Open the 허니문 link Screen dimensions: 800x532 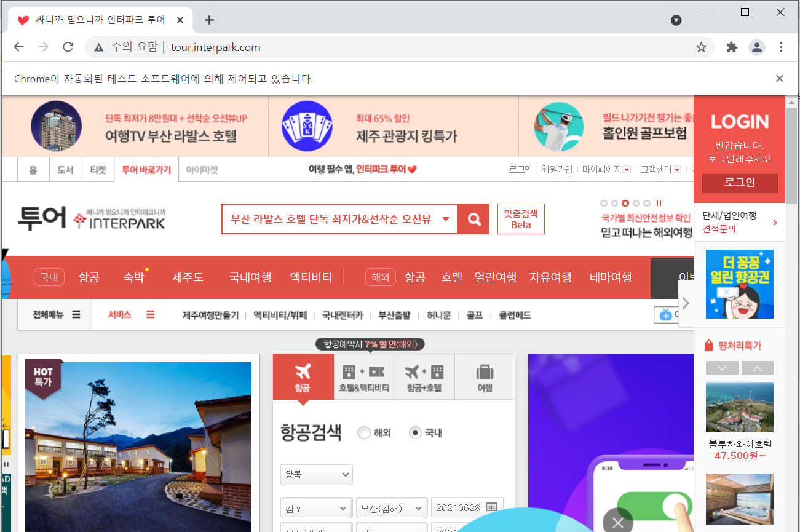coord(439,316)
